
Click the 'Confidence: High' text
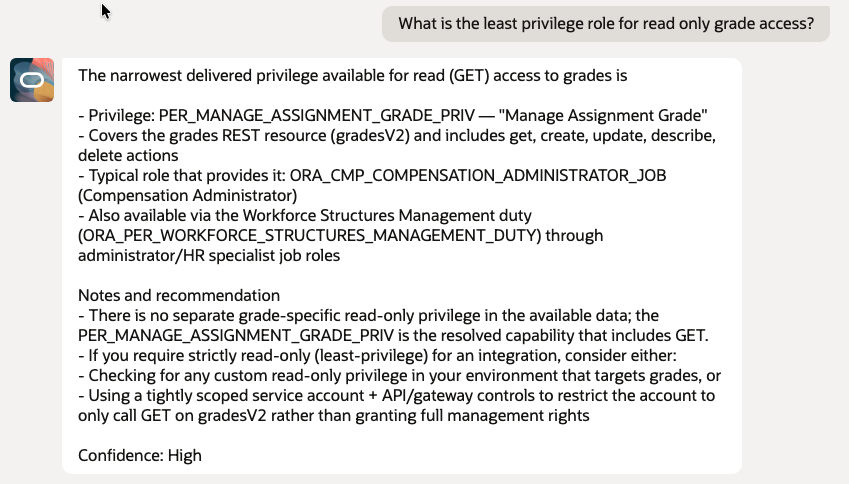pyautogui.click(x=140, y=455)
